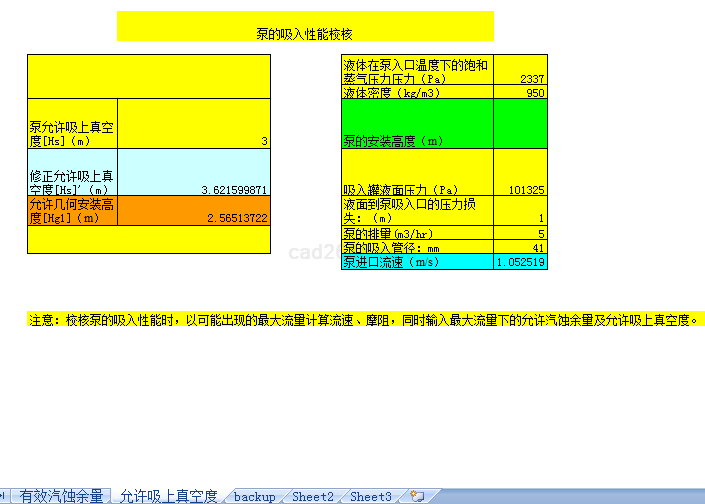Switch to Sheet2 tab
The width and height of the screenshot is (705, 504).
pyautogui.click(x=312, y=496)
